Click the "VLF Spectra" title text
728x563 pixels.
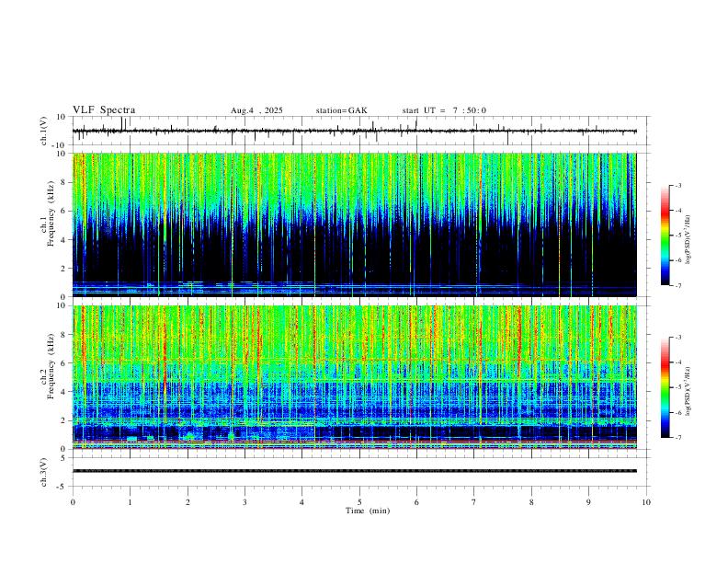[104, 110]
